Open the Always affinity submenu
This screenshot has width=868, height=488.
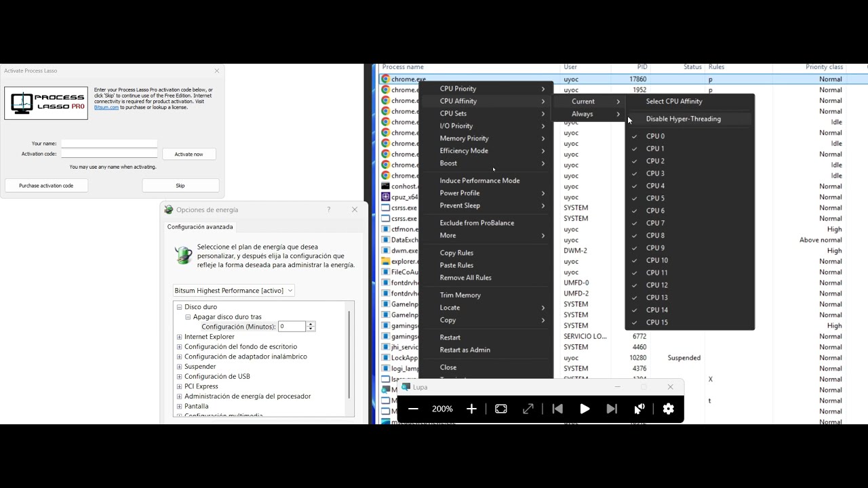[589, 114]
